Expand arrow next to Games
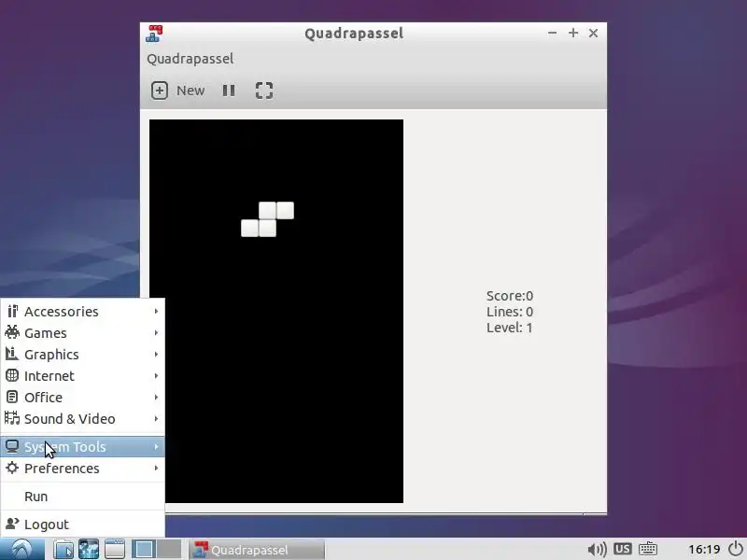 [156, 333]
